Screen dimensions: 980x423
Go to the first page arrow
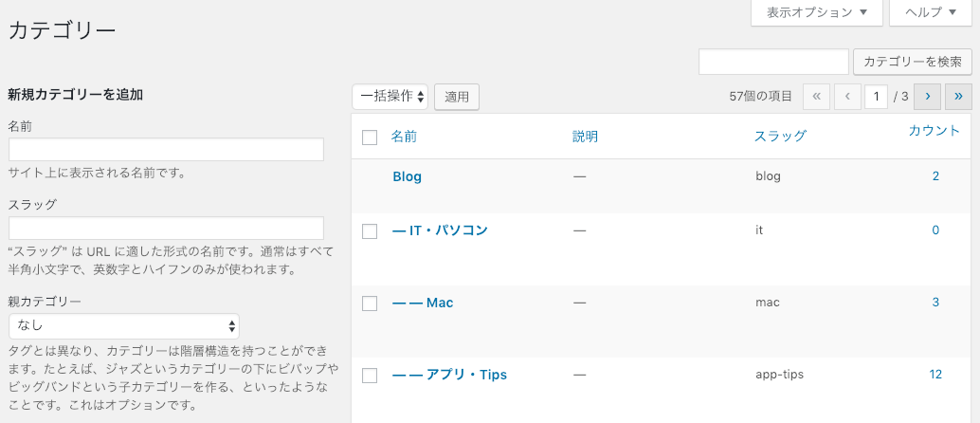coord(816,97)
